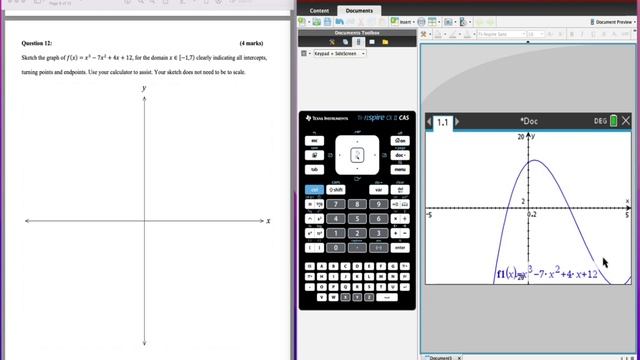
Task: Click the 3 key on calculator
Action: pos(378,233)
